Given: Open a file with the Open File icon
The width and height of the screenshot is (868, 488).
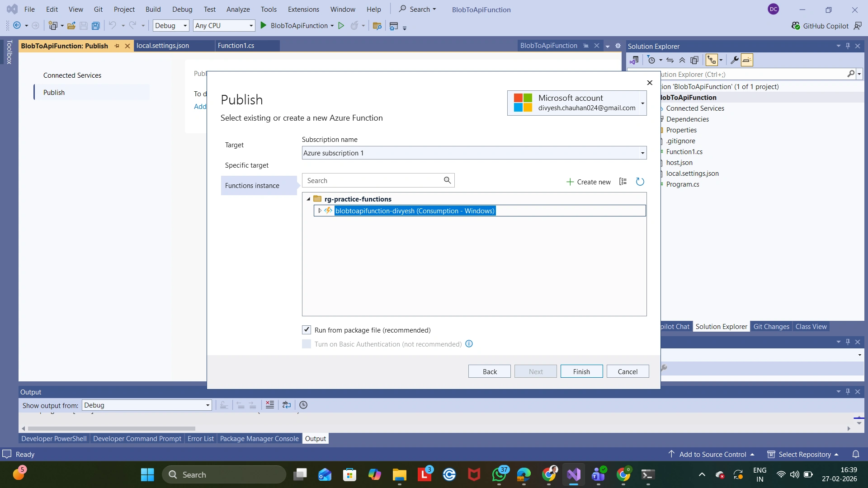Looking at the screenshot, I should coord(71,26).
